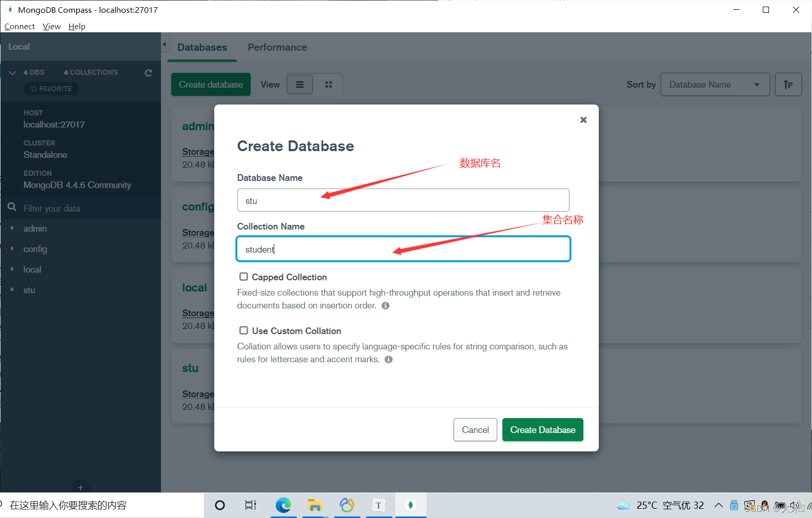This screenshot has height=518, width=812.
Task: Expand the config database in sidebar
Action: [12, 248]
